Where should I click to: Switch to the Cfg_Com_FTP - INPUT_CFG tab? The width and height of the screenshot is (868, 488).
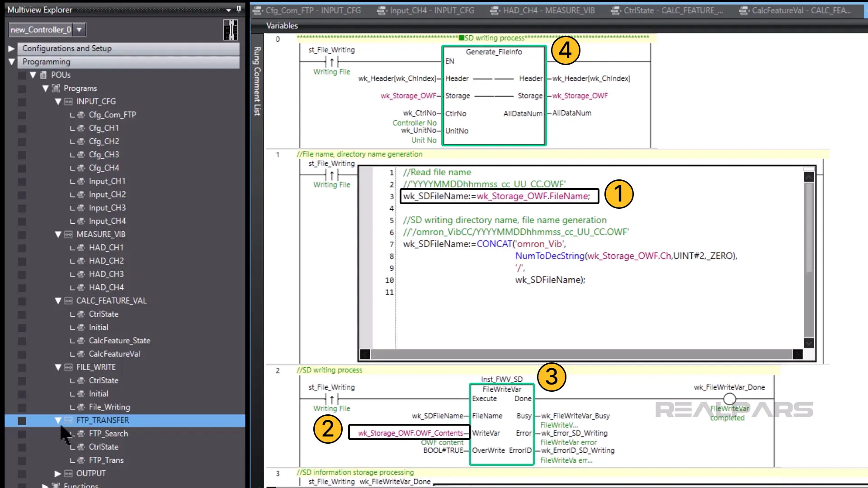pos(307,10)
